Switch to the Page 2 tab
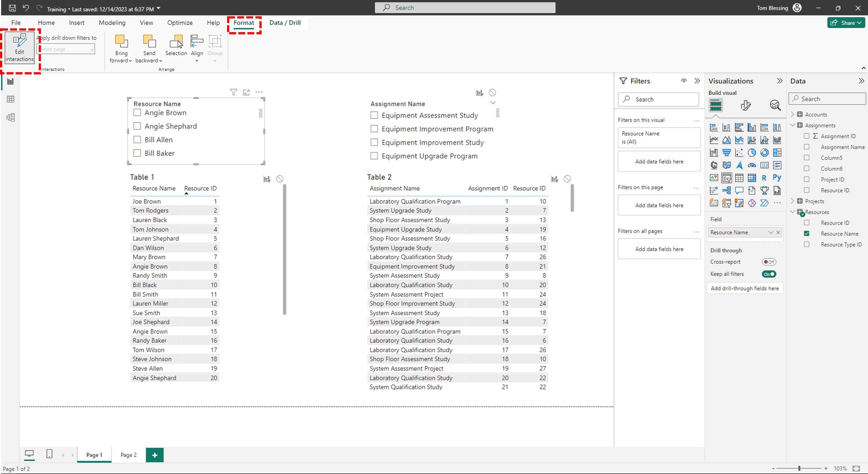Image resolution: width=868 pixels, height=474 pixels. (128, 455)
